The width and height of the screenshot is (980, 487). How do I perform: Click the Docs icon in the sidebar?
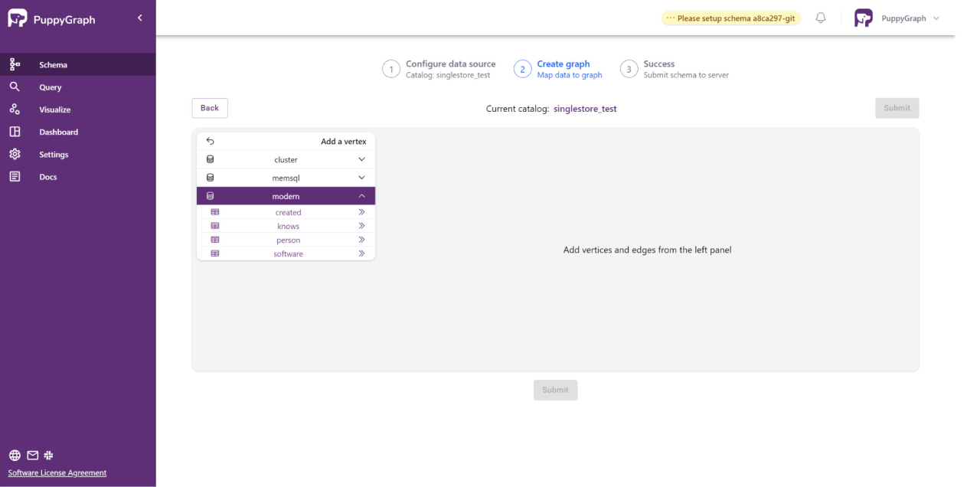click(14, 176)
